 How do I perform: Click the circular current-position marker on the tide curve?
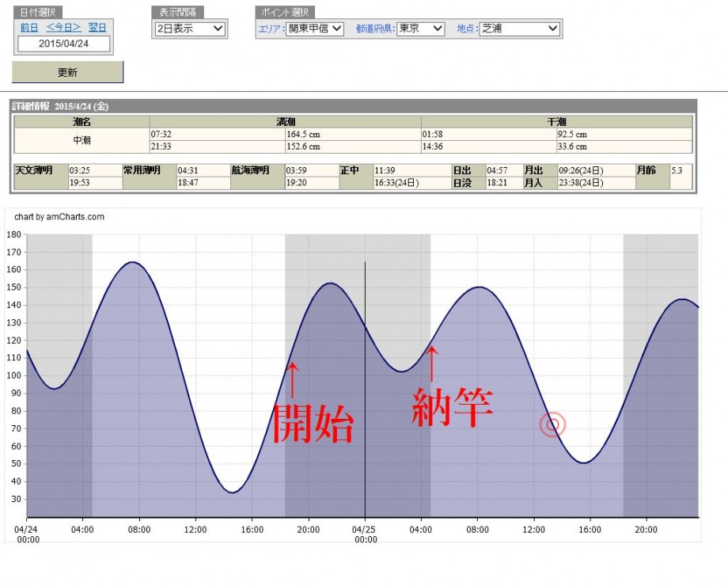(x=552, y=424)
